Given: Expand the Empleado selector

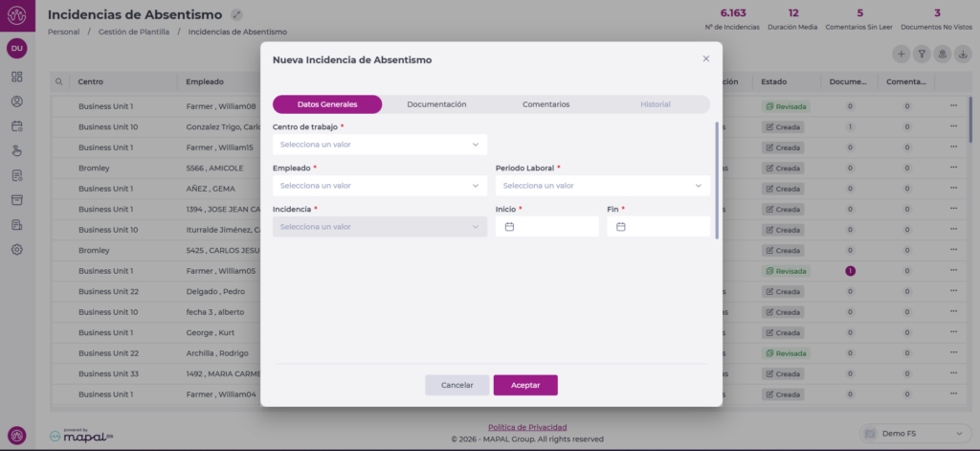Looking at the screenshot, I should (x=379, y=186).
